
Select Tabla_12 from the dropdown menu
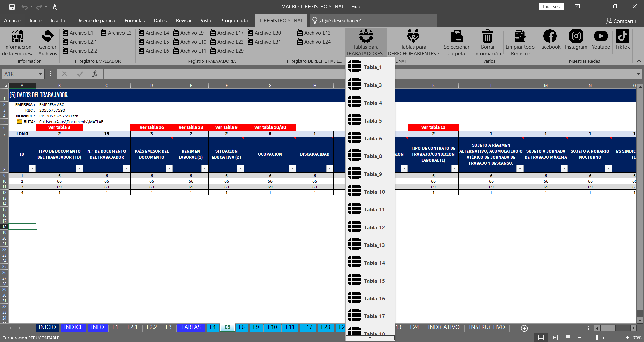370,228
